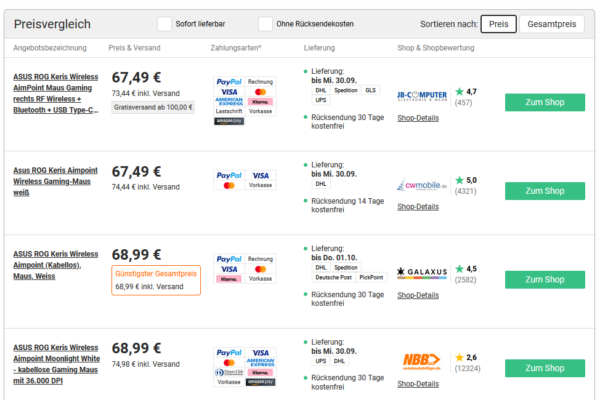Enable the Sofort lieferbar checkbox
Screen dimensions: 600x400
[x=165, y=24]
